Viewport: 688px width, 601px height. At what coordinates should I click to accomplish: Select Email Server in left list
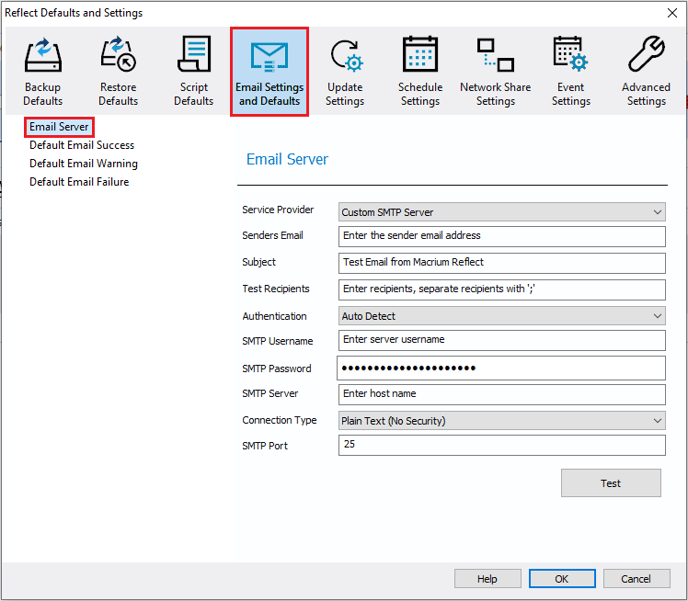[x=59, y=127]
